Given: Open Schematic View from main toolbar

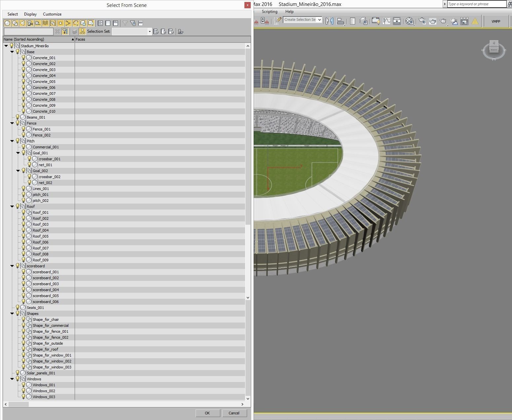Looking at the screenshot, I should (x=397, y=21).
